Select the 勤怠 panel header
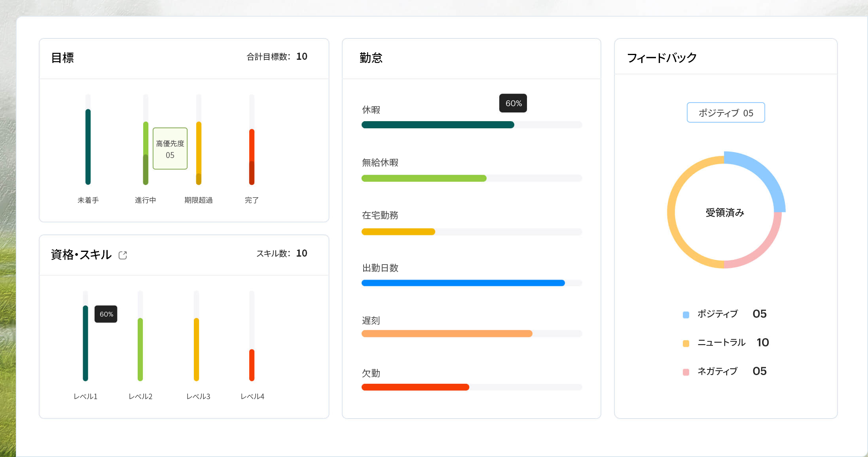The image size is (868, 457). (x=371, y=58)
